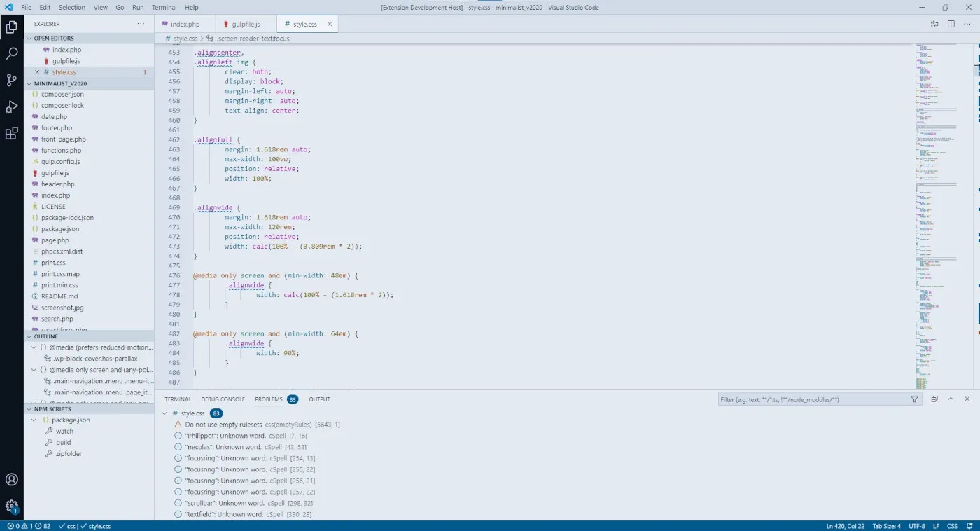Open the Accounts menu icon
This screenshot has height=531, width=980.
(12, 480)
